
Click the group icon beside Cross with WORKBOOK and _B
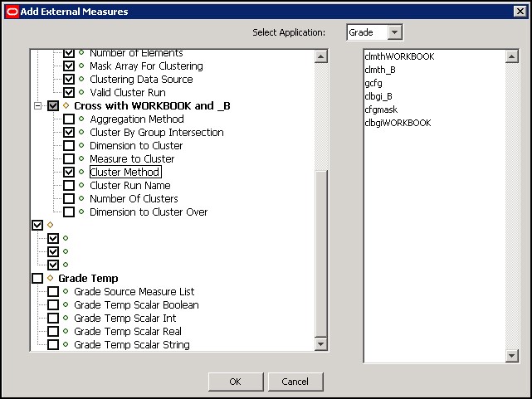[x=66, y=105]
